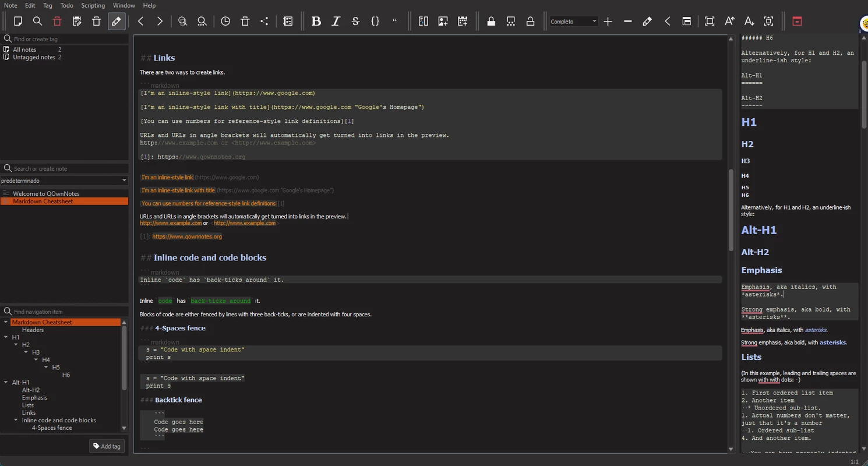Apply strikethrough formatting icon

coord(355,22)
